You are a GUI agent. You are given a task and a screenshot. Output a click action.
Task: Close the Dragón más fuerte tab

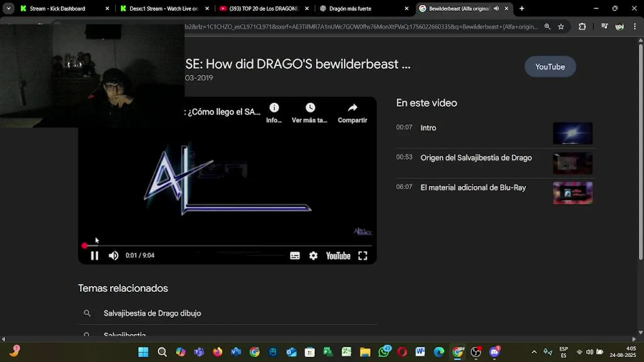click(x=407, y=9)
